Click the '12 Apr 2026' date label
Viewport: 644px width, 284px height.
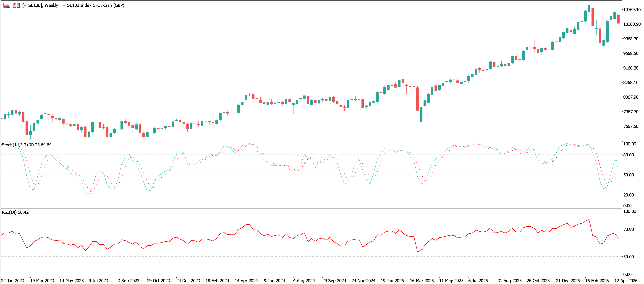click(626, 281)
